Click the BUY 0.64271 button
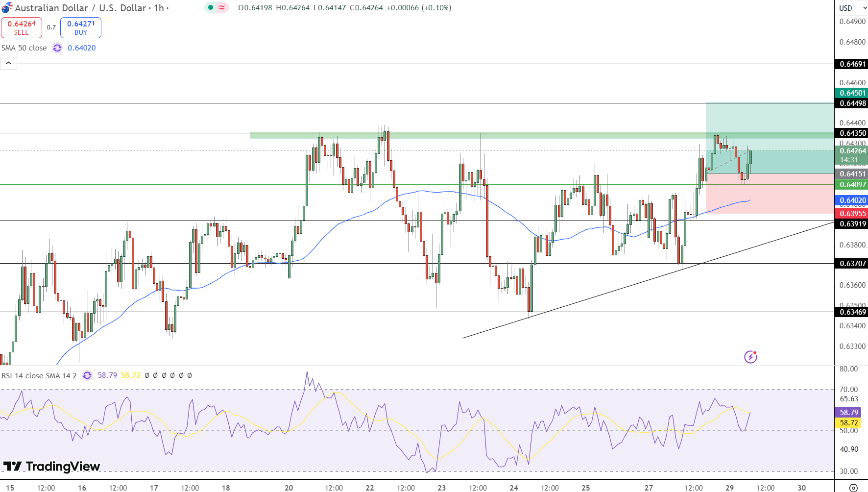 tap(81, 27)
